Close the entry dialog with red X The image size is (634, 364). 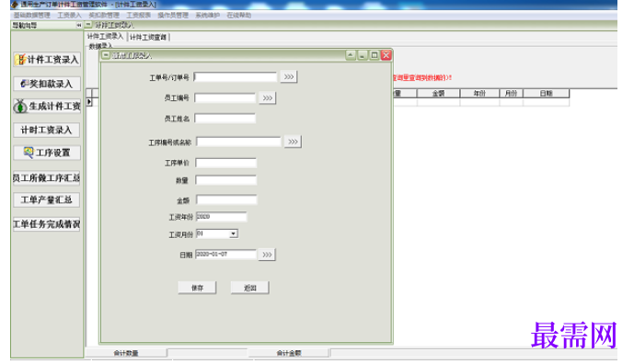click(x=386, y=55)
